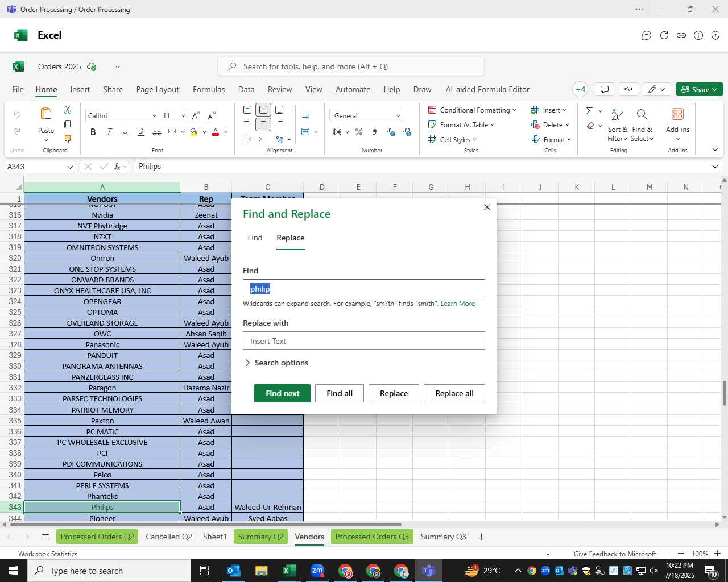Open the font size 11 dropdown
This screenshot has height=582, width=728.
coord(183,116)
